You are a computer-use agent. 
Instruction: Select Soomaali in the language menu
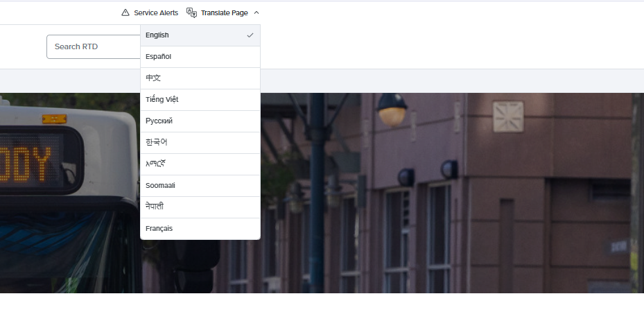pyautogui.click(x=200, y=186)
